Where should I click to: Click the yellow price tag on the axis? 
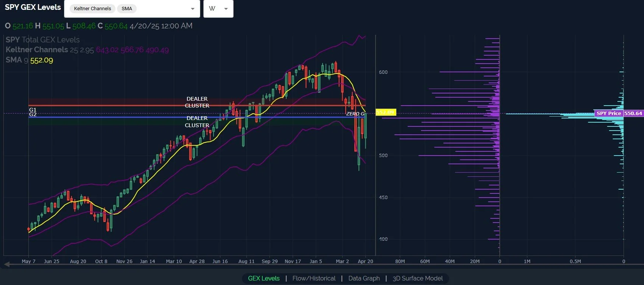(x=386, y=112)
